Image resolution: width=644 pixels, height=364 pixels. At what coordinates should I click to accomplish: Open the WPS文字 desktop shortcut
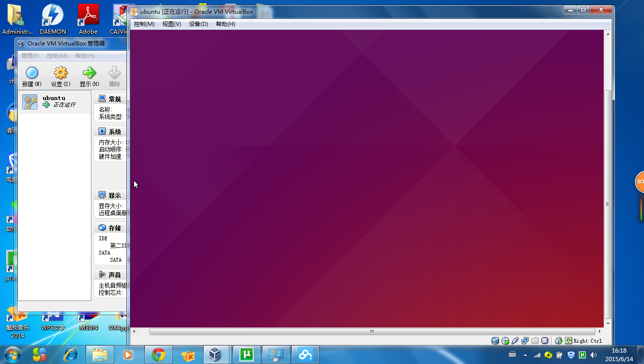(x=53, y=323)
